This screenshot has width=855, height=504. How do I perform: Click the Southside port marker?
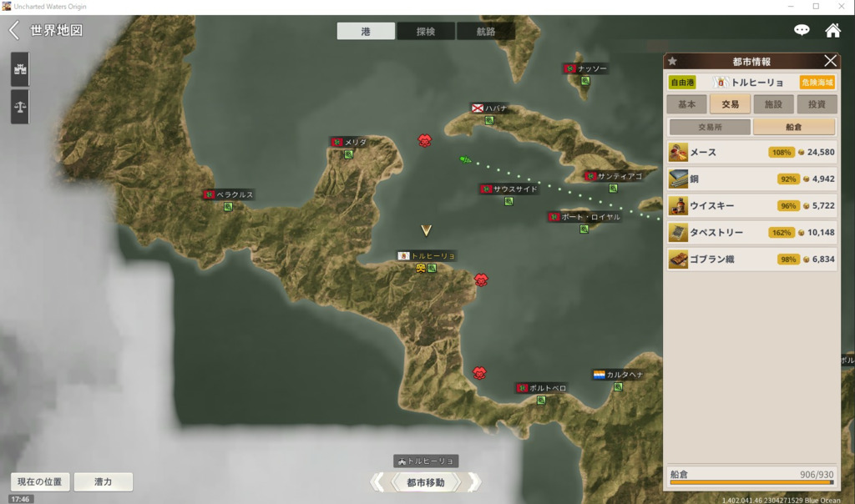click(508, 202)
